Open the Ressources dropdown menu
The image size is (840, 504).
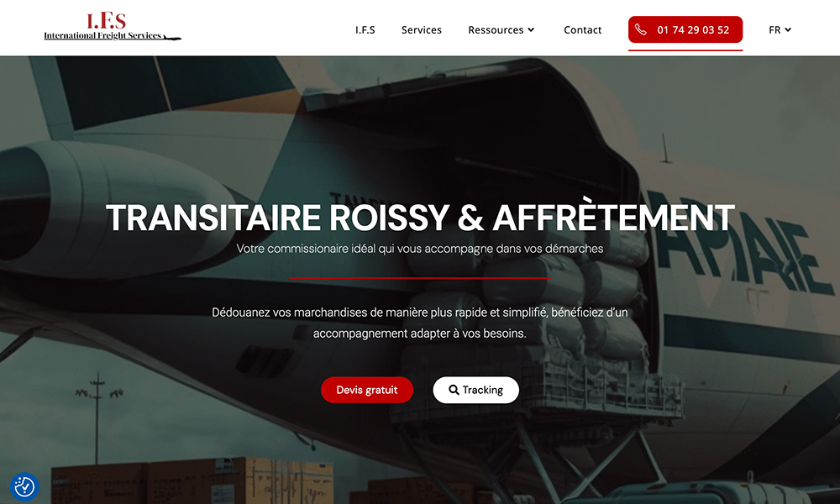(501, 30)
